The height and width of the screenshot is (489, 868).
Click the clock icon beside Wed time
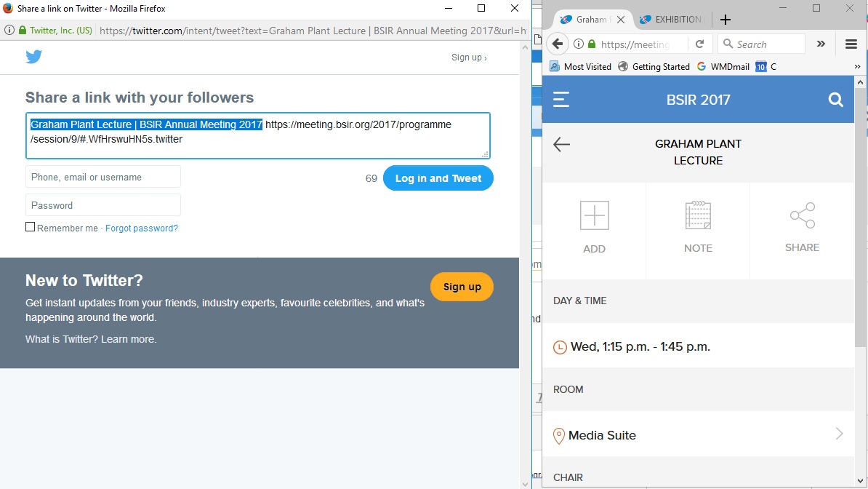560,347
